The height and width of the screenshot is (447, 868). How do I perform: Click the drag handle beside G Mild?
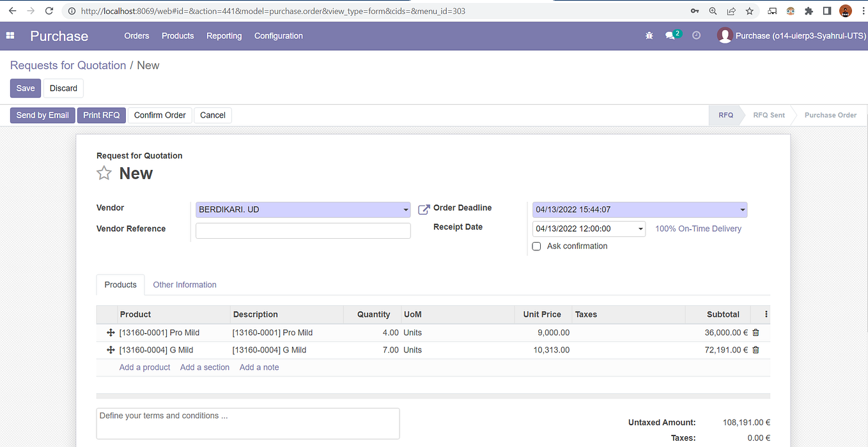point(110,349)
